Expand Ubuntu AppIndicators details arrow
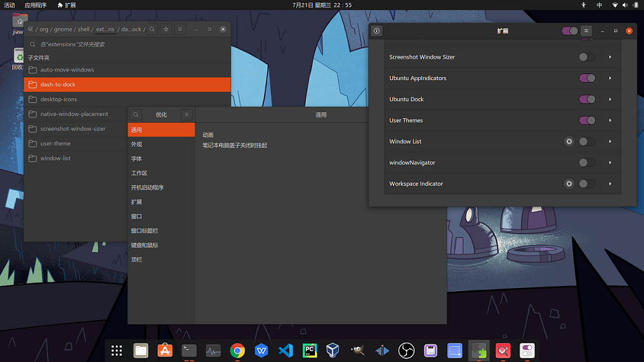The height and width of the screenshot is (362, 644). (610, 78)
